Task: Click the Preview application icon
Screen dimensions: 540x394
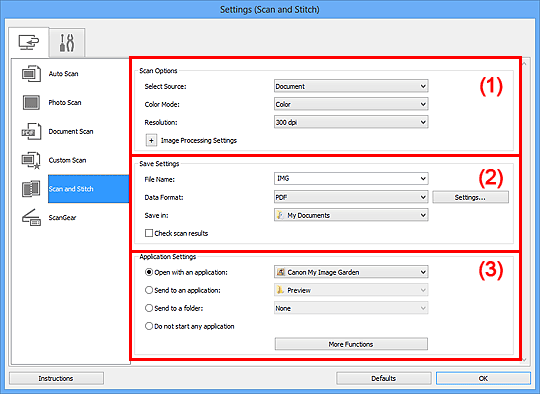Action: (280, 290)
